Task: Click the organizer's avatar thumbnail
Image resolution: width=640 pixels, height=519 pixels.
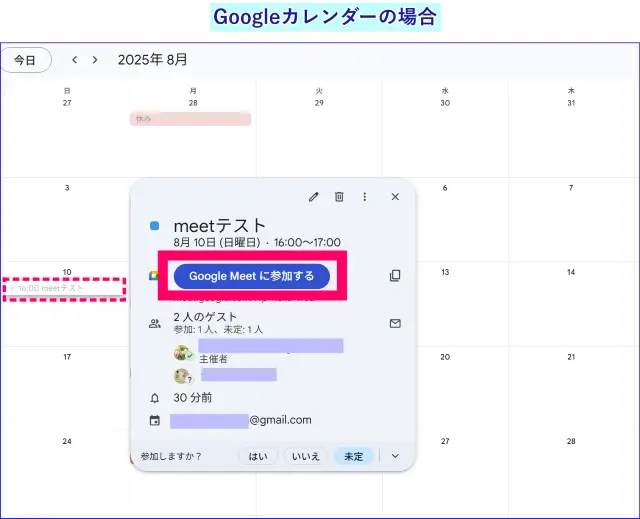Action: (x=182, y=353)
